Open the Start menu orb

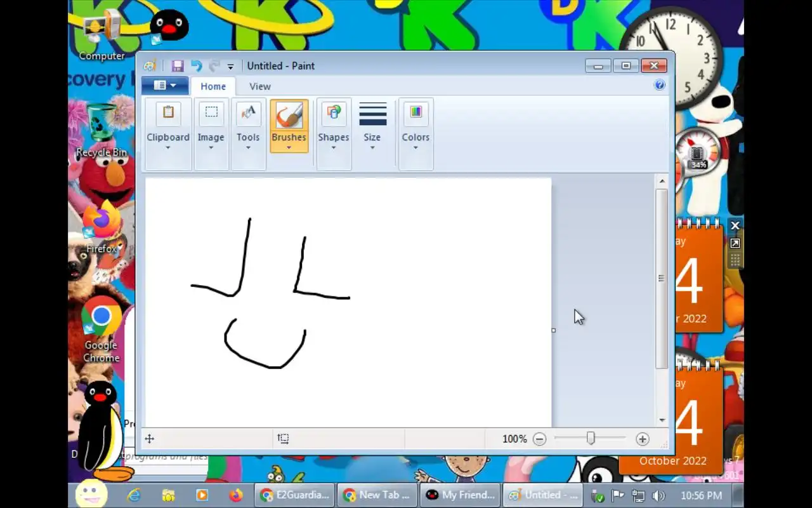coord(91,494)
